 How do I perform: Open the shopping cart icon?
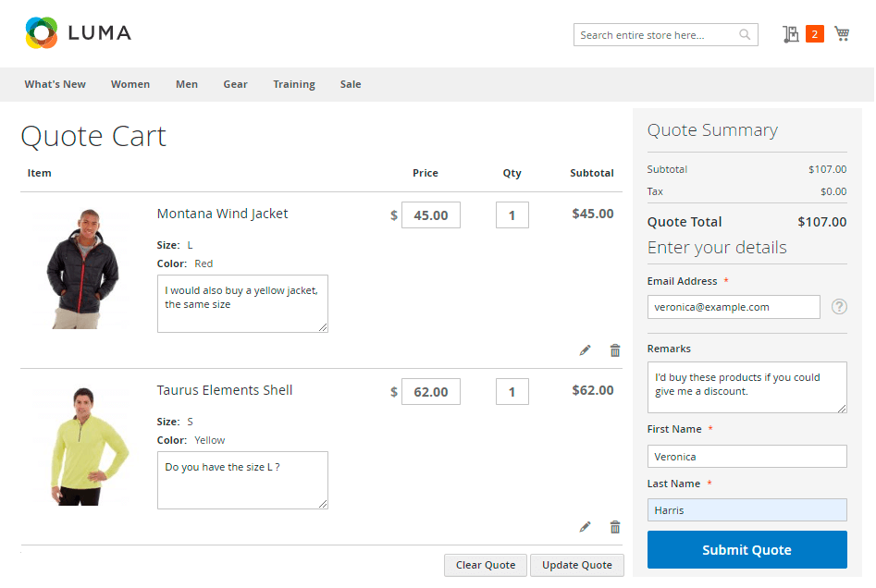[841, 34]
